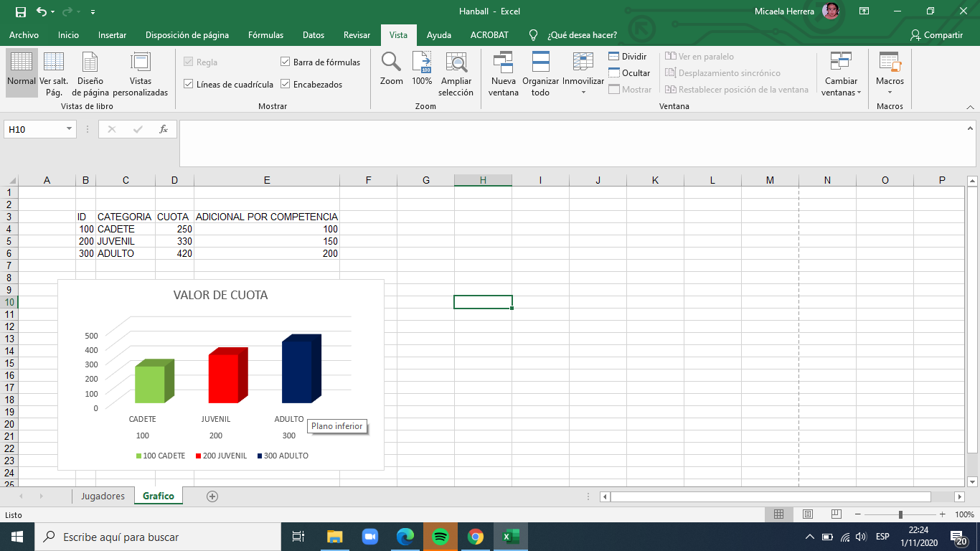Expand the Inmovilizar dropdown
This screenshot has height=551, width=980.
click(x=583, y=93)
